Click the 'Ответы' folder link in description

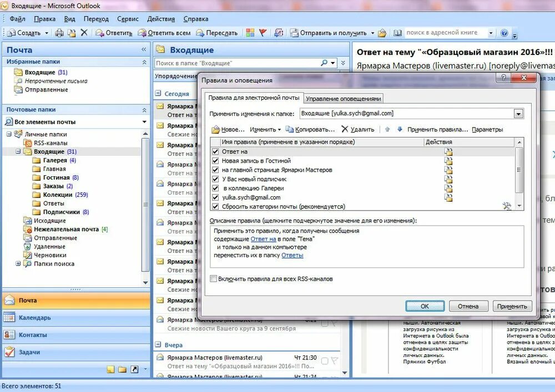pyautogui.click(x=292, y=255)
